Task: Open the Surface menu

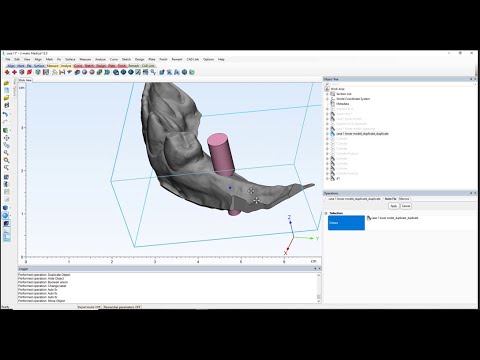Action: tap(70, 59)
